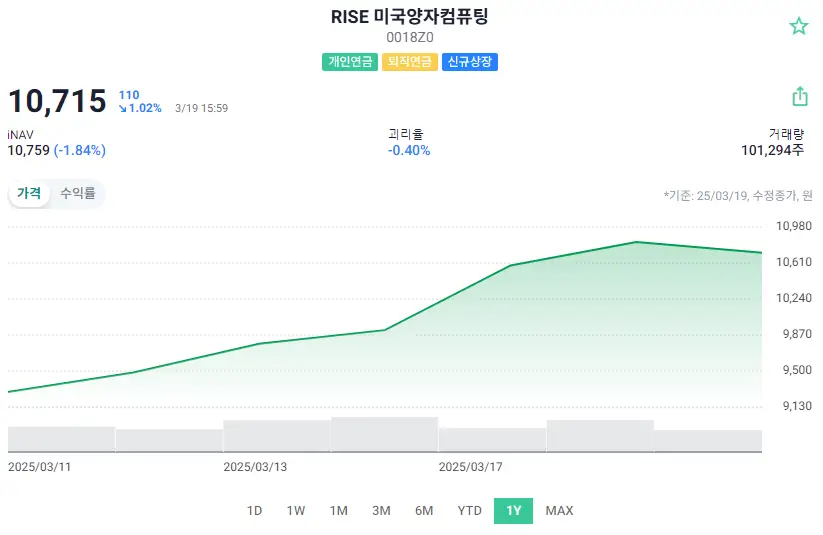Viewport: 823px width, 535px height.
Task: Select the 1M chart range
Action: point(339,511)
